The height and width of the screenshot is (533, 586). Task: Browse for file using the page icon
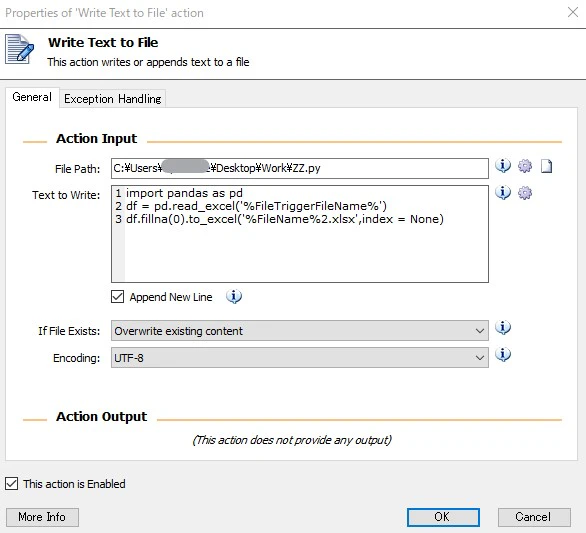[x=546, y=166]
